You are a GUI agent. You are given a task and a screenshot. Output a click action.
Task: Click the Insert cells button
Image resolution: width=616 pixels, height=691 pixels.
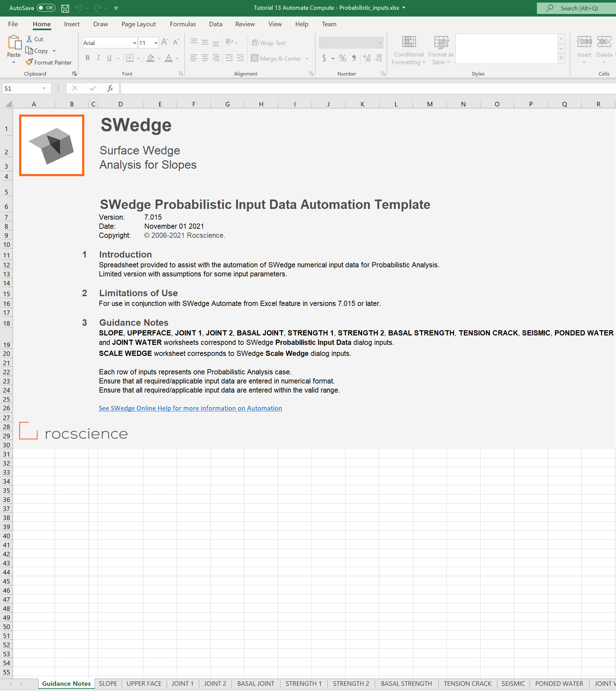[x=584, y=50]
